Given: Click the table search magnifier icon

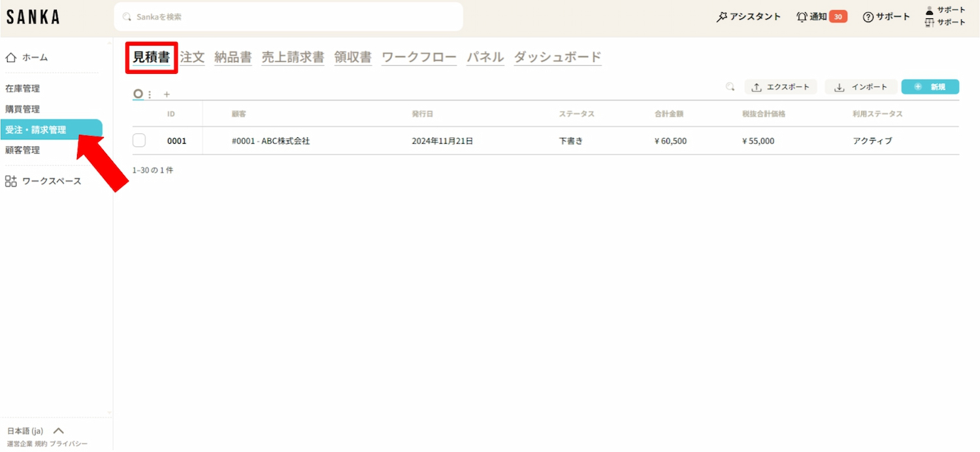Looking at the screenshot, I should coord(730,87).
